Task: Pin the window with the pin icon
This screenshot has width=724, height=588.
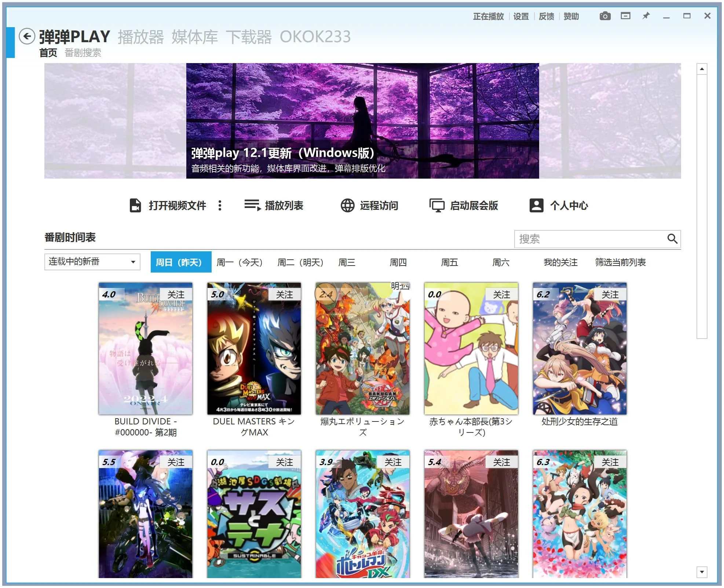Action: pyautogui.click(x=647, y=16)
